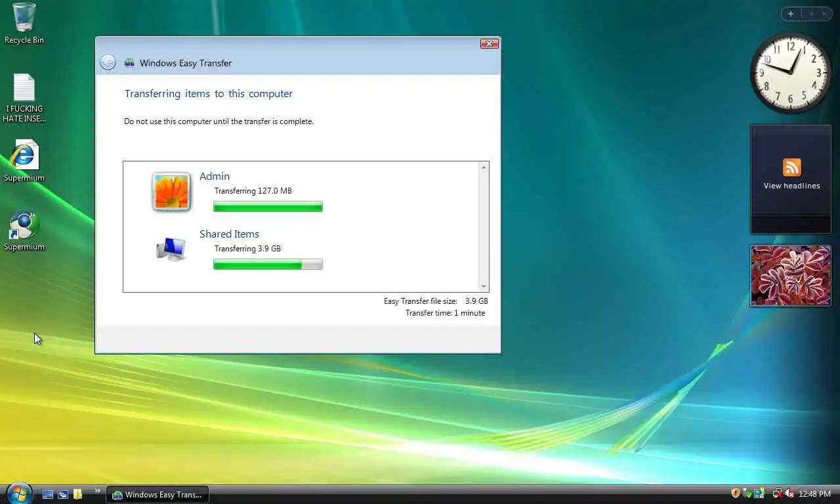840x504 pixels.
Task: Click the Windows Sidebar tray icon
Action: click(x=759, y=493)
